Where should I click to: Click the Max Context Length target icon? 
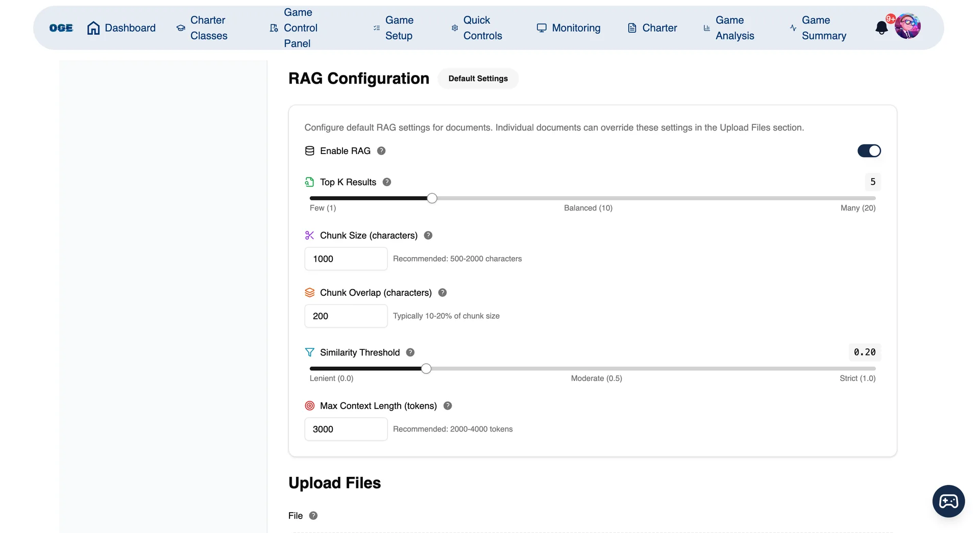[x=310, y=406]
